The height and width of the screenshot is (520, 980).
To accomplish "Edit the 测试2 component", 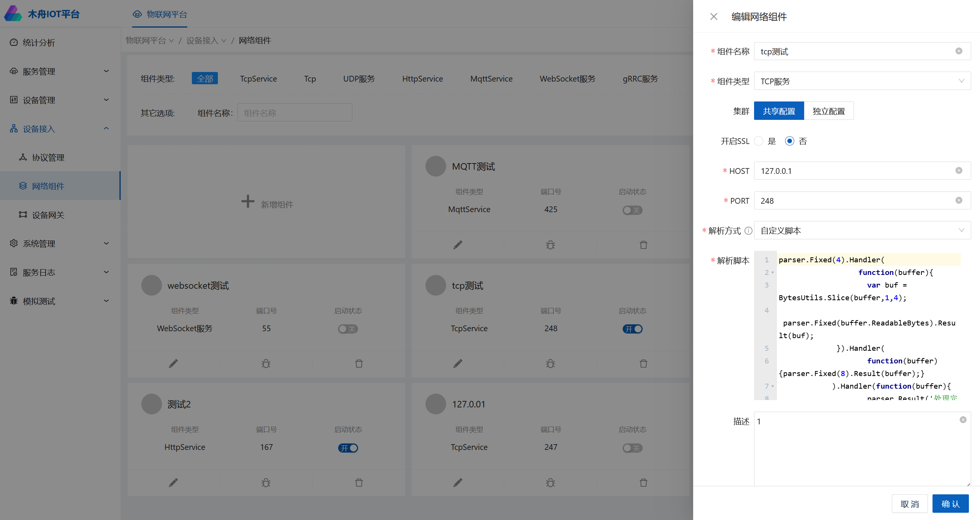I will [173, 482].
